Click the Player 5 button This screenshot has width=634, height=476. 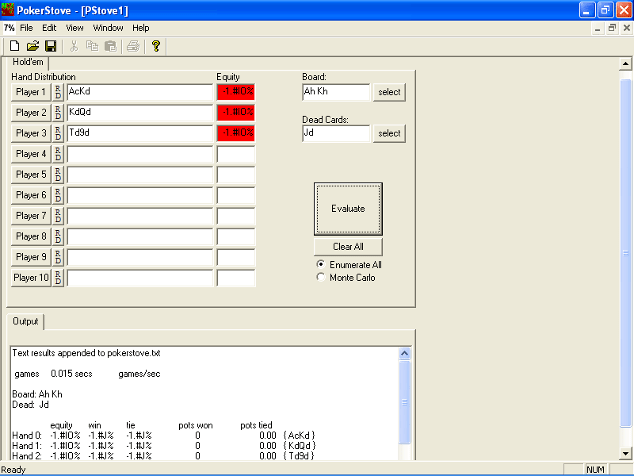(x=31, y=174)
